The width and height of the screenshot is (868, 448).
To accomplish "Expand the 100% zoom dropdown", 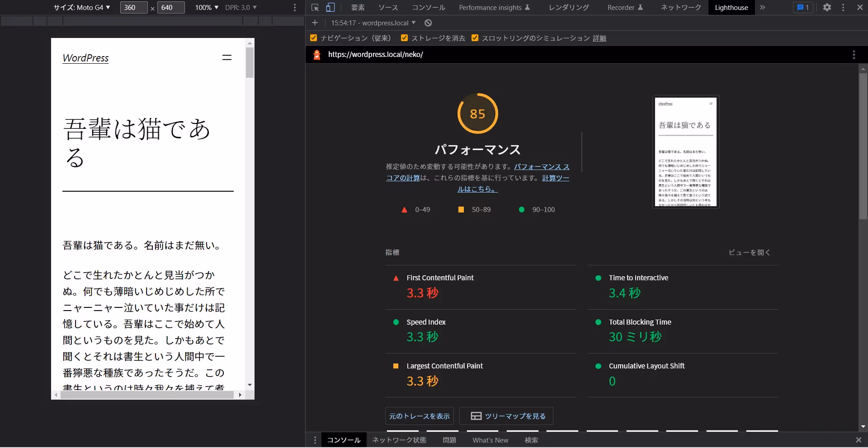I will pos(207,8).
